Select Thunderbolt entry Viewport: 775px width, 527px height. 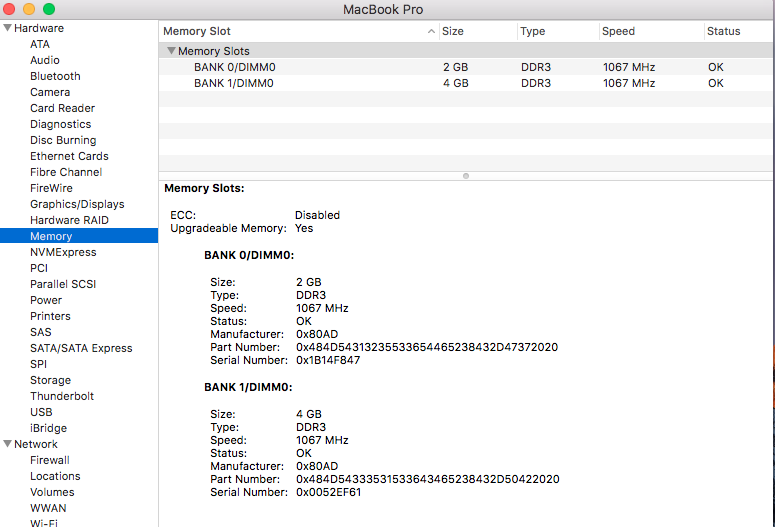[62, 396]
